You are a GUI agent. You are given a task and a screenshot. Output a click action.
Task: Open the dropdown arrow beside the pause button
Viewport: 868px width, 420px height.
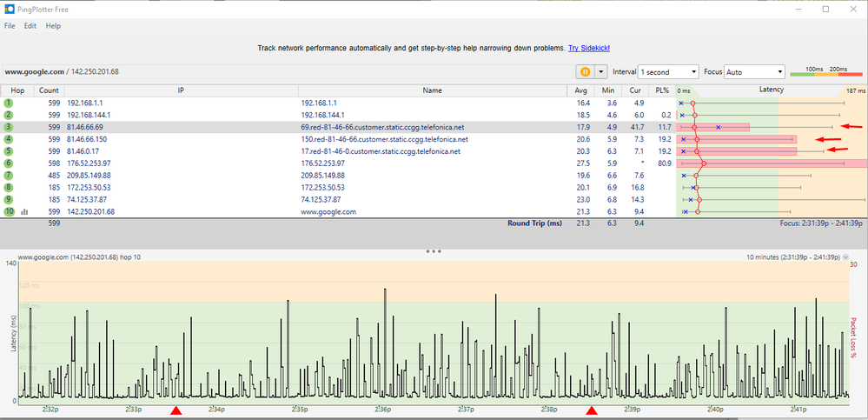(x=601, y=71)
